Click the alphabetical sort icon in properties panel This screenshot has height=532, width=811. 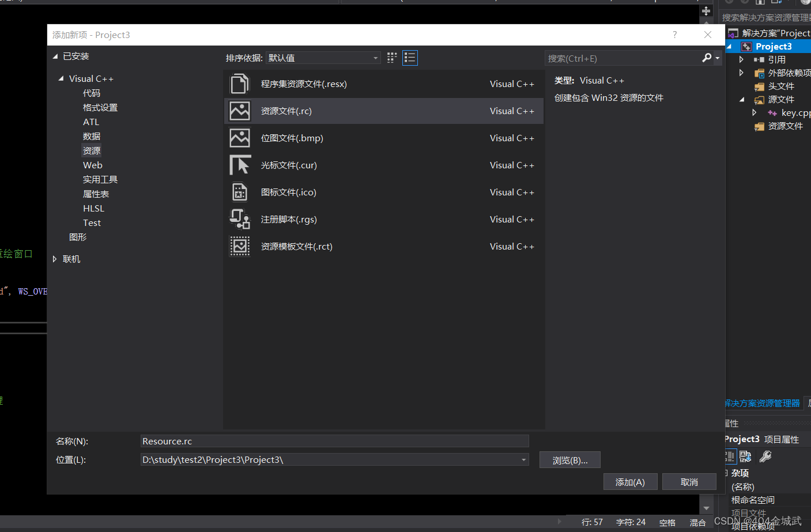(x=745, y=456)
